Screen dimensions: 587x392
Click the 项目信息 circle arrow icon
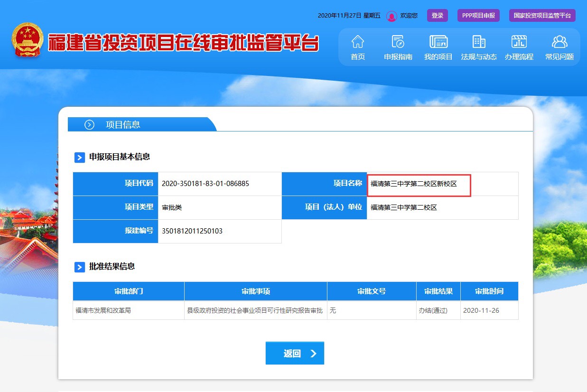point(89,125)
